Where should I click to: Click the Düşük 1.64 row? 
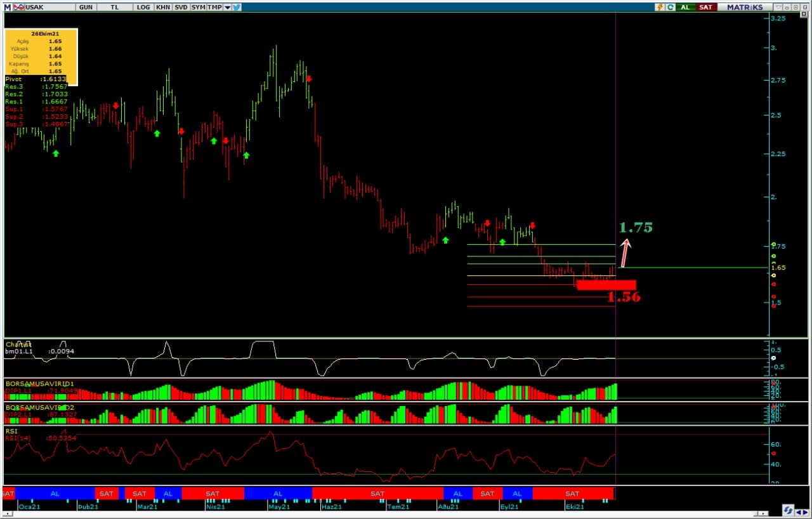click(41, 56)
